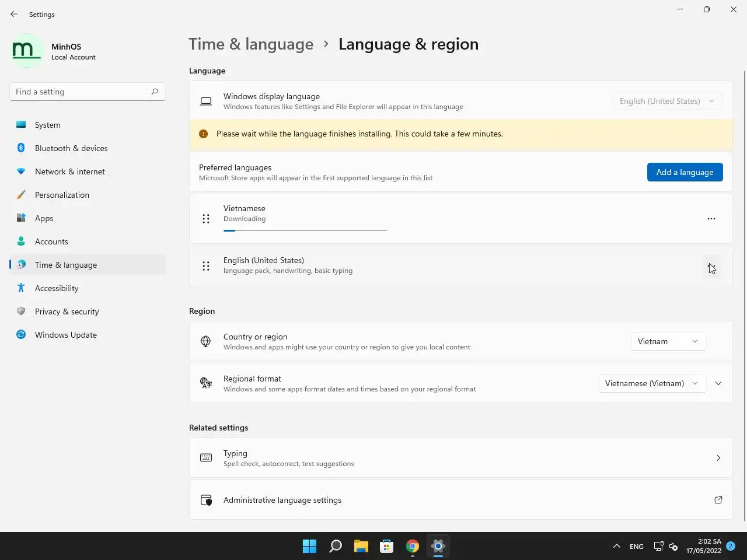Image resolution: width=747 pixels, height=560 pixels.
Task: Click the Privacy shield icon
Action: tap(21, 311)
